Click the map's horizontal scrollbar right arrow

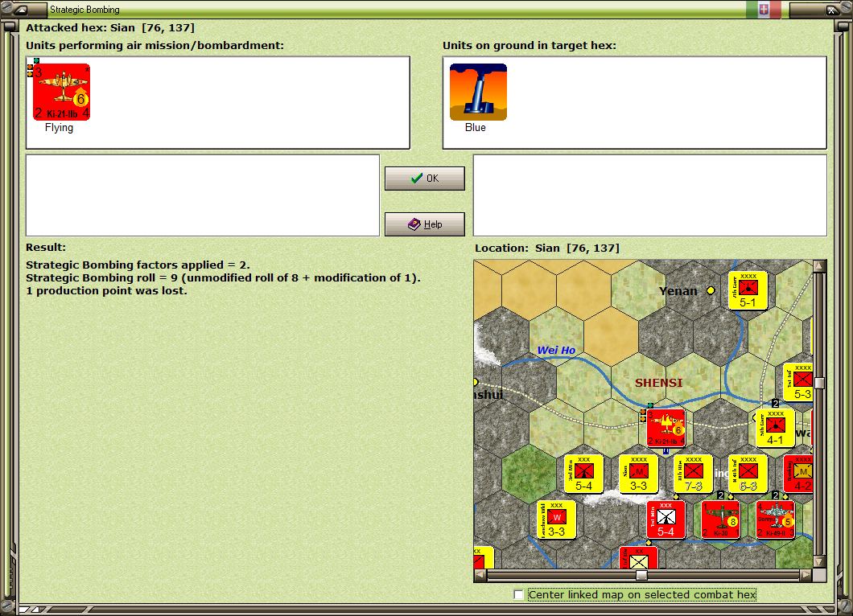(806, 575)
